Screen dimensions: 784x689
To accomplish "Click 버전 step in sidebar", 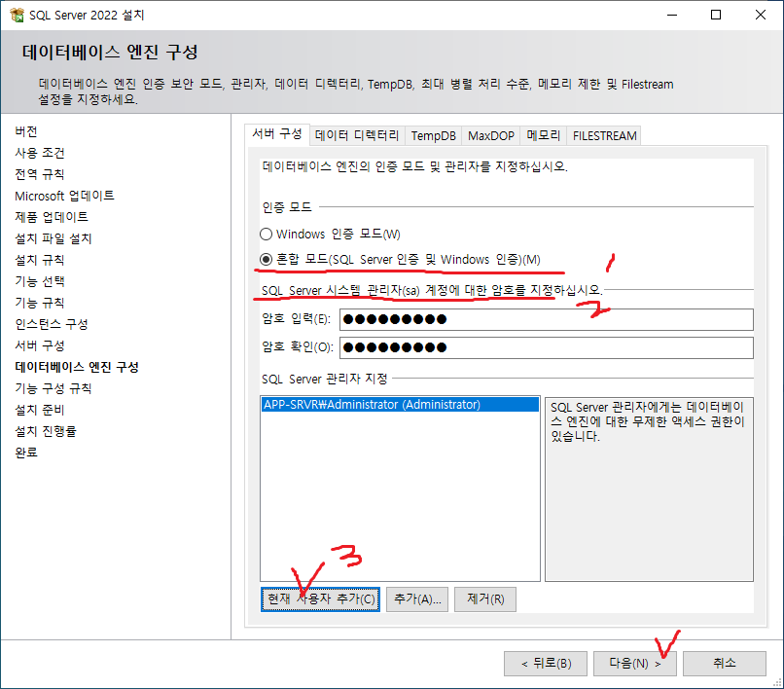I will 26,131.
